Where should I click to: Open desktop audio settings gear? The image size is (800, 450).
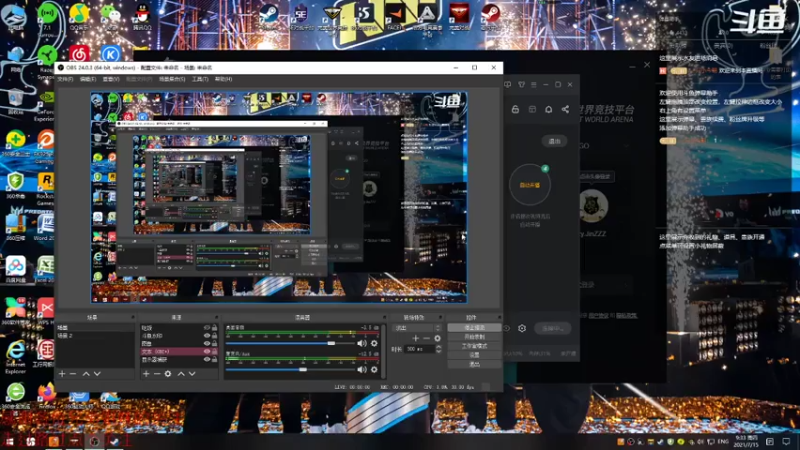[374, 343]
